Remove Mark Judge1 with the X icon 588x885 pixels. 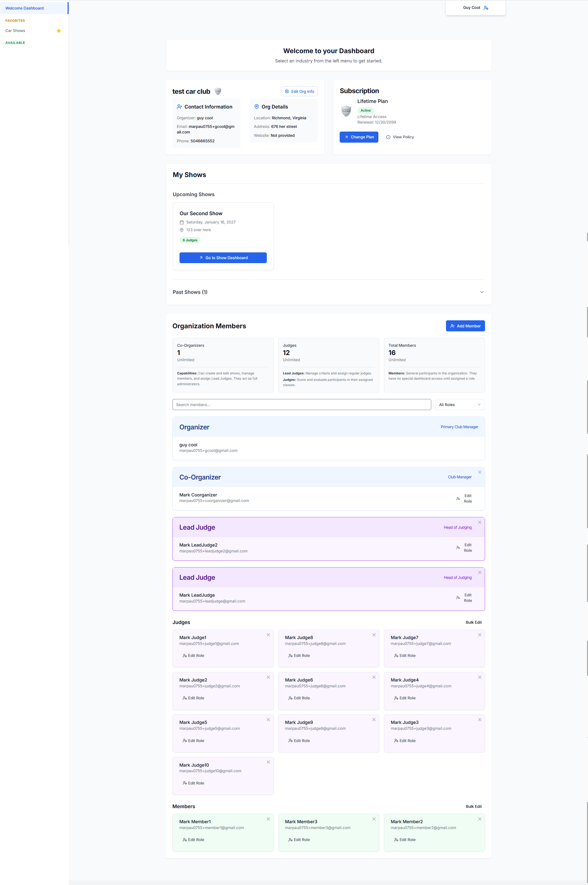(268, 635)
